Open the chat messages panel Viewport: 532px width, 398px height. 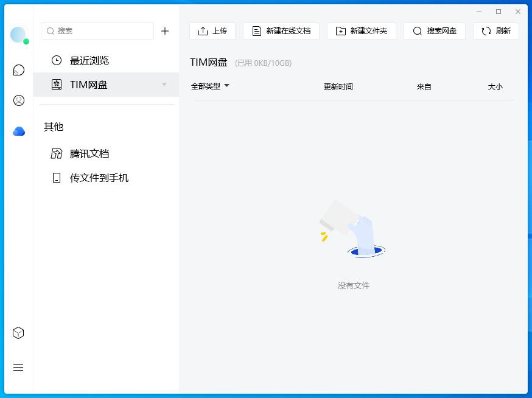coord(18,70)
